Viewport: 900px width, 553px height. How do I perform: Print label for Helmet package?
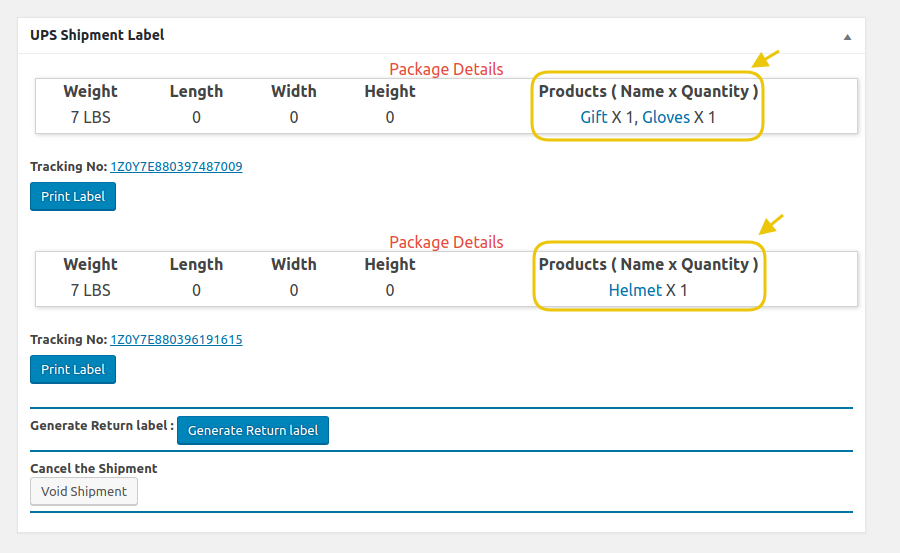pyautogui.click(x=73, y=369)
